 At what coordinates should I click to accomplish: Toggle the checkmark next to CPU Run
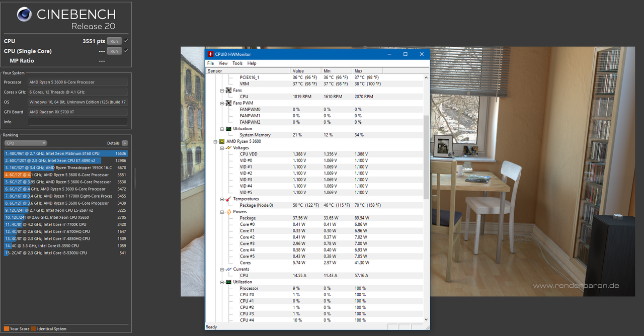click(126, 41)
